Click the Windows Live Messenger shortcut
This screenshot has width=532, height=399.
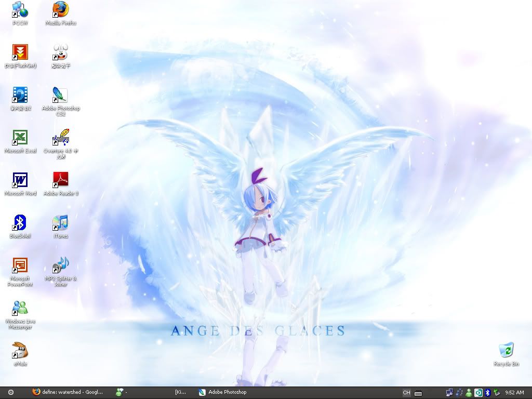tap(20, 309)
